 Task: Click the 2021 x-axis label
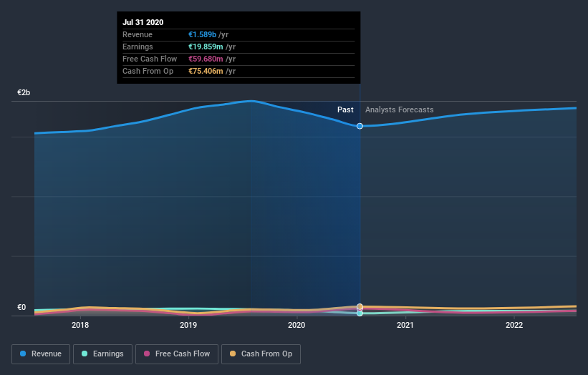(x=405, y=325)
